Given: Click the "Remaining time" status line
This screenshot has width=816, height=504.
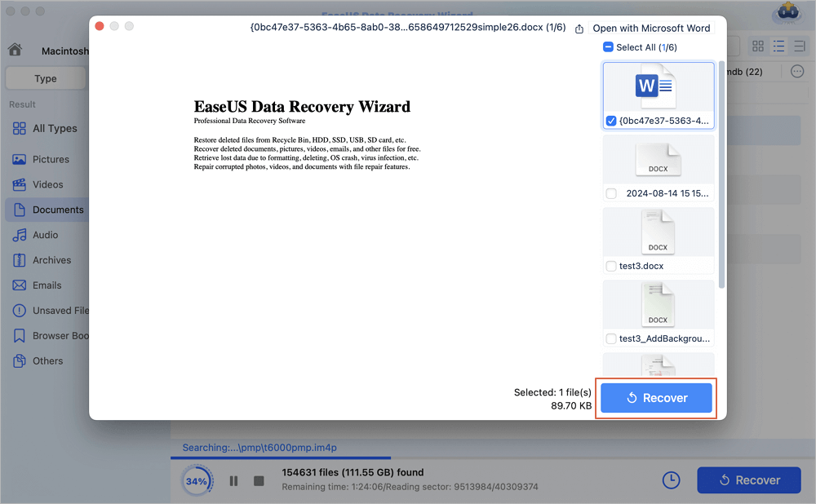Looking at the screenshot, I should point(410,487).
